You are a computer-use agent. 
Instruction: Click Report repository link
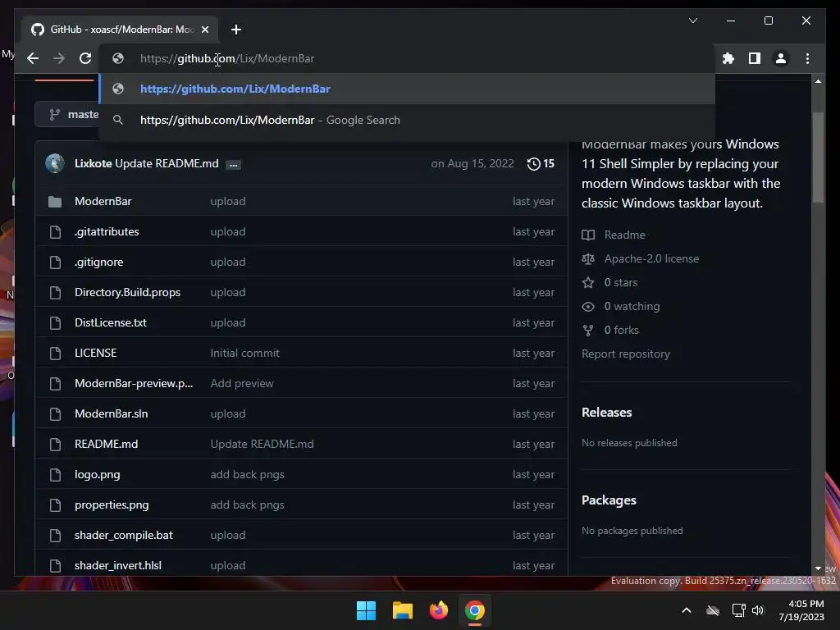click(x=626, y=354)
